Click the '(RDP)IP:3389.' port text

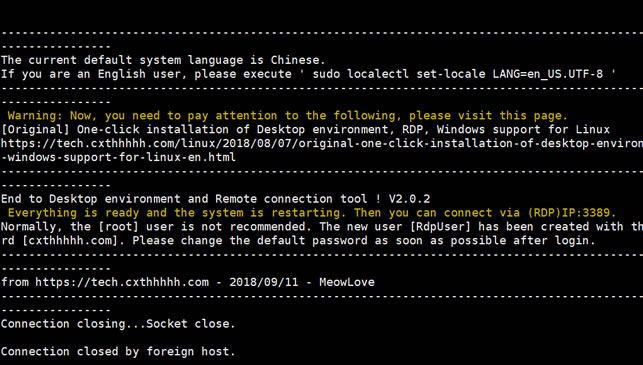click(572, 213)
